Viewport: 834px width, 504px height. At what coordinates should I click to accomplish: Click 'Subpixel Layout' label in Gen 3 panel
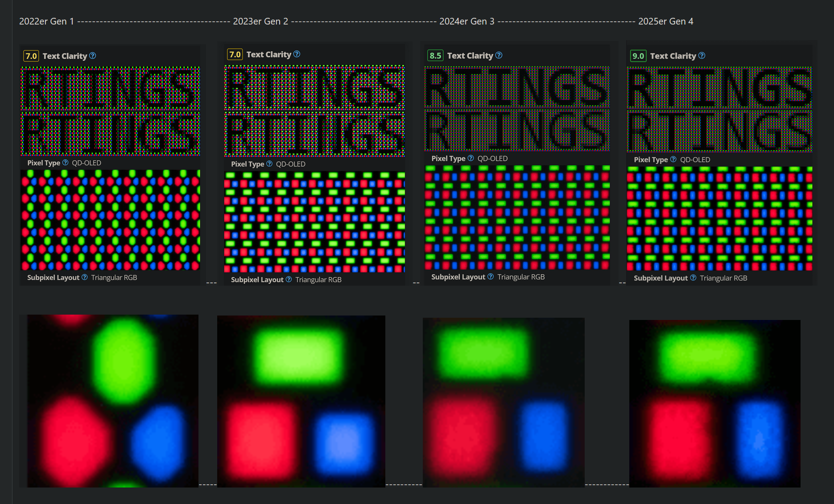[458, 277]
